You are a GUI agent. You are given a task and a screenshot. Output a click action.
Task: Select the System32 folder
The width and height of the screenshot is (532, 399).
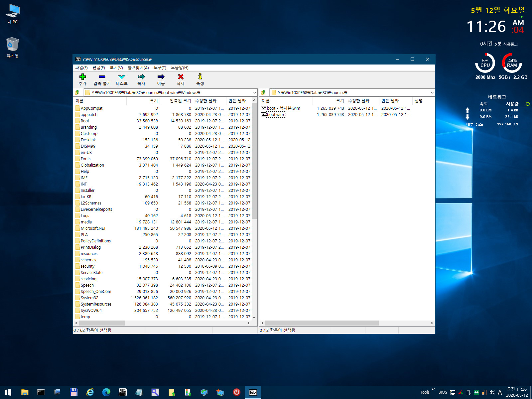click(89, 298)
